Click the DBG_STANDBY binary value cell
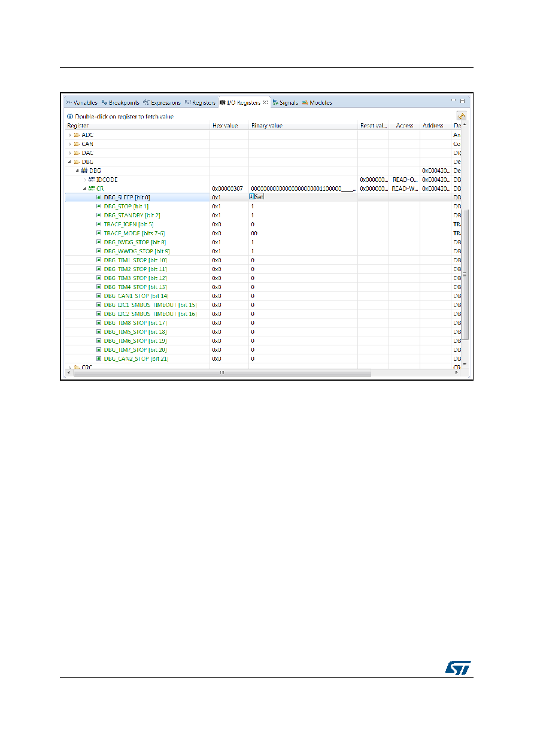 [303, 215]
